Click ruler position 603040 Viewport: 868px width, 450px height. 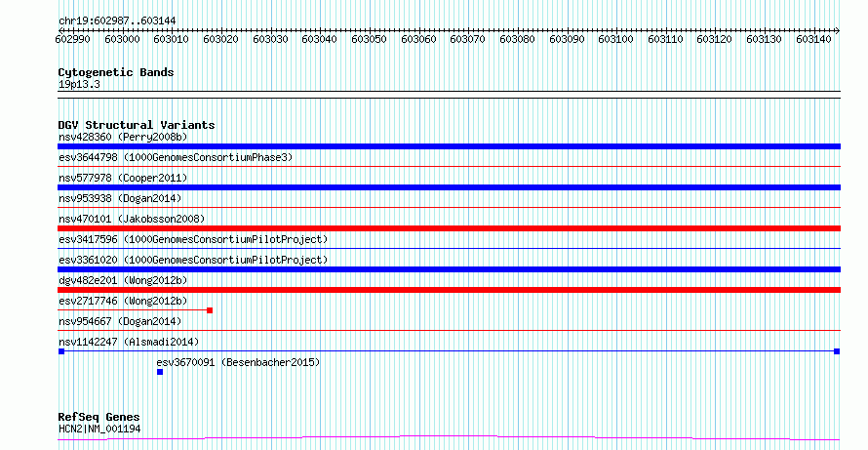coord(320,39)
